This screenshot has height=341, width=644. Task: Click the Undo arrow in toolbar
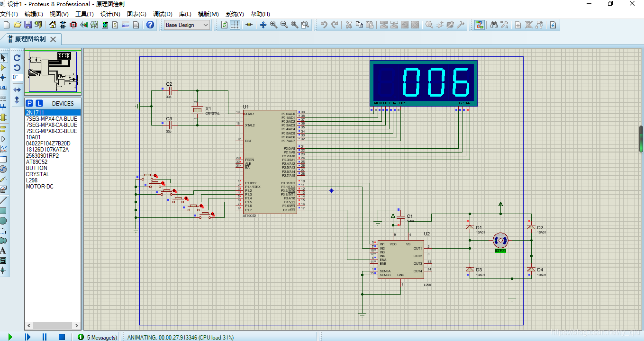[324, 25]
